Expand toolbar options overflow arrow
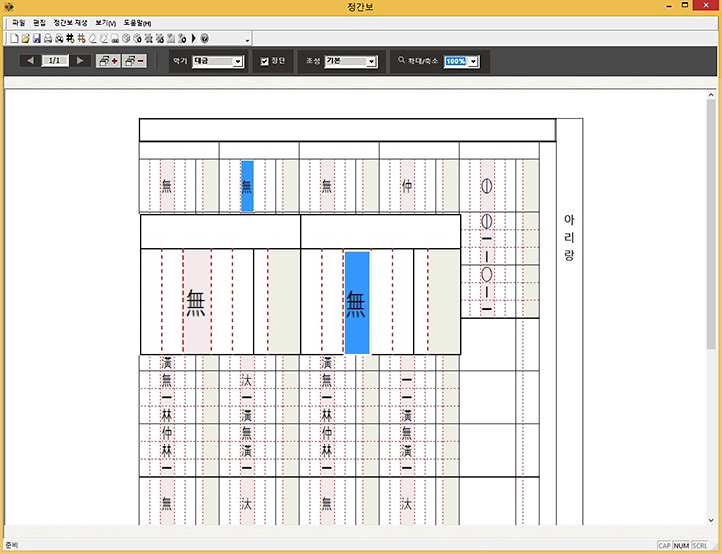Screen dimensions: 722x554 247,41
